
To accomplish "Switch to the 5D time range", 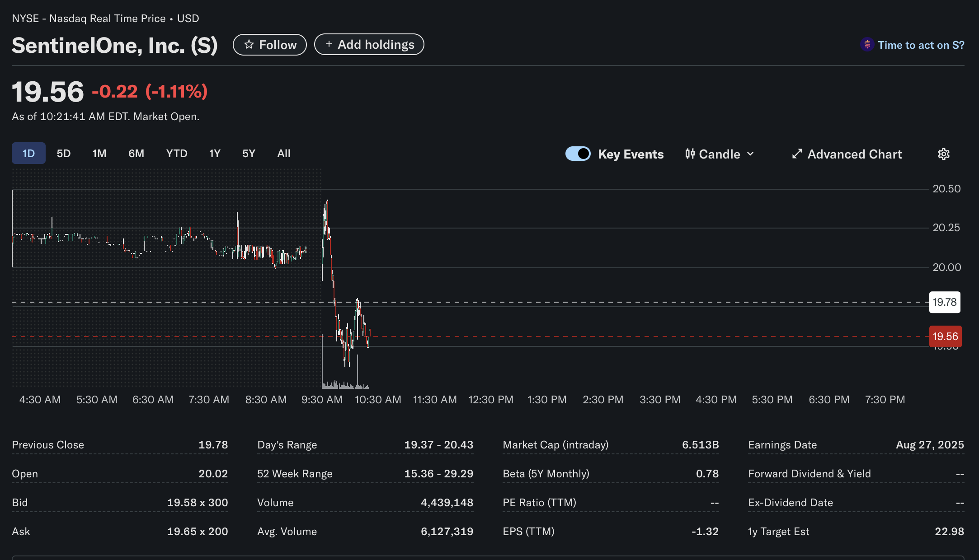I will pyautogui.click(x=64, y=153).
